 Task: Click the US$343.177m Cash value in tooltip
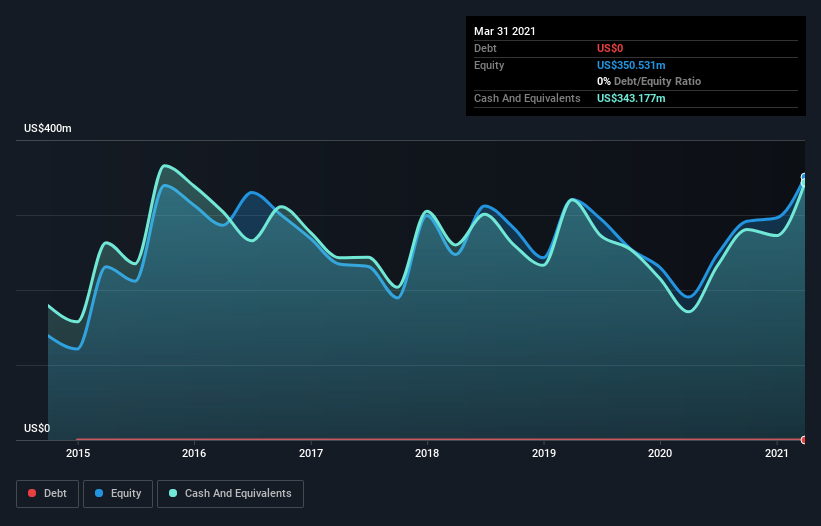click(x=631, y=98)
